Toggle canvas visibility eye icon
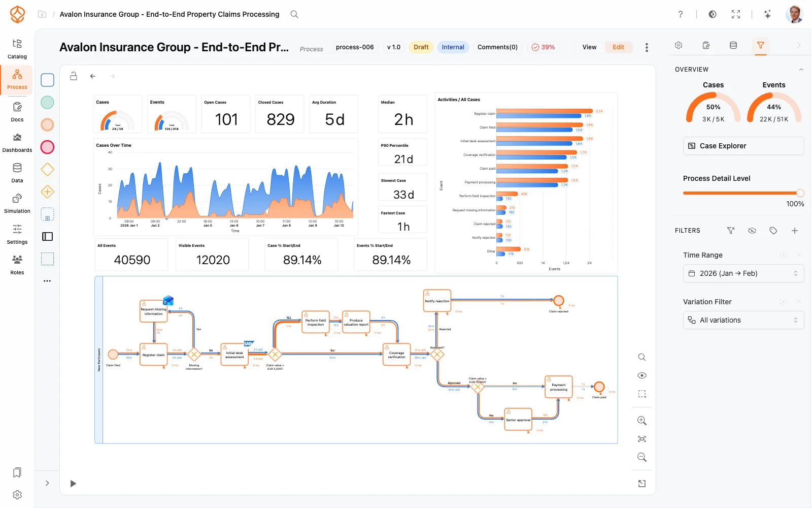812x508 pixels. [x=642, y=375]
